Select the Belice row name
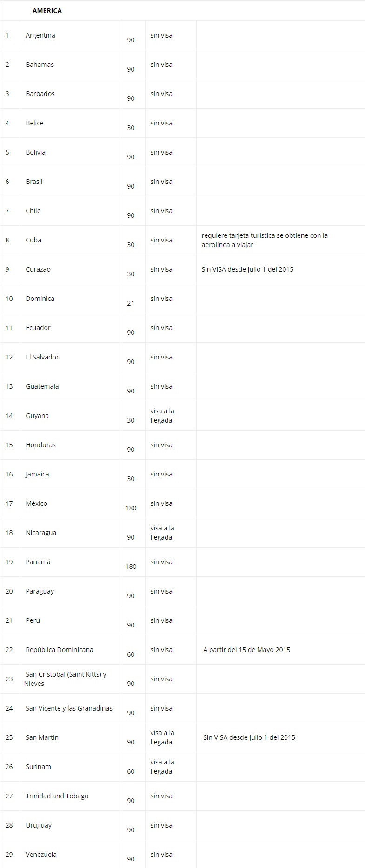The height and width of the screenshot is (868, 365). pyautogui.click(x=35, y=123)
